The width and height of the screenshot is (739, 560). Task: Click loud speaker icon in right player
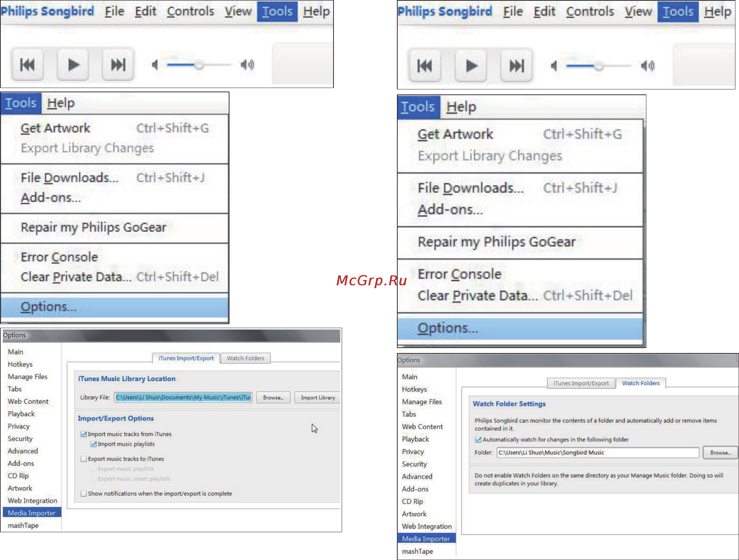pyautogui.click(x=647, y=66)
